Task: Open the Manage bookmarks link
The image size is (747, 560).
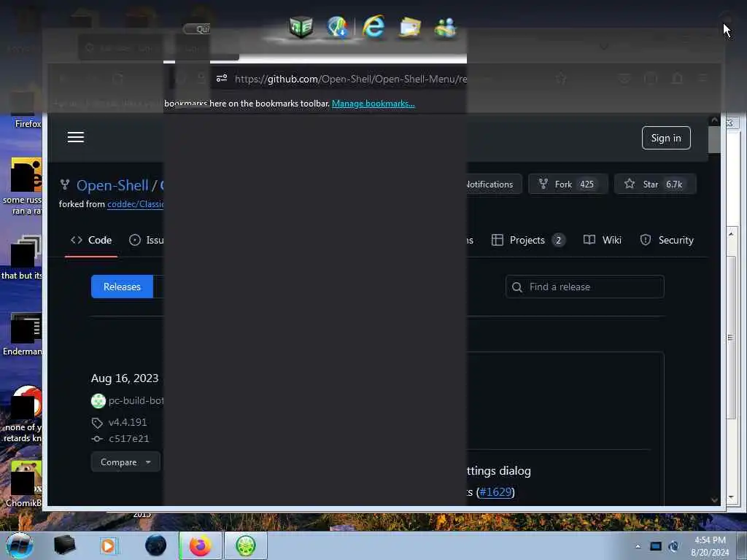Action: click(373, 104)
